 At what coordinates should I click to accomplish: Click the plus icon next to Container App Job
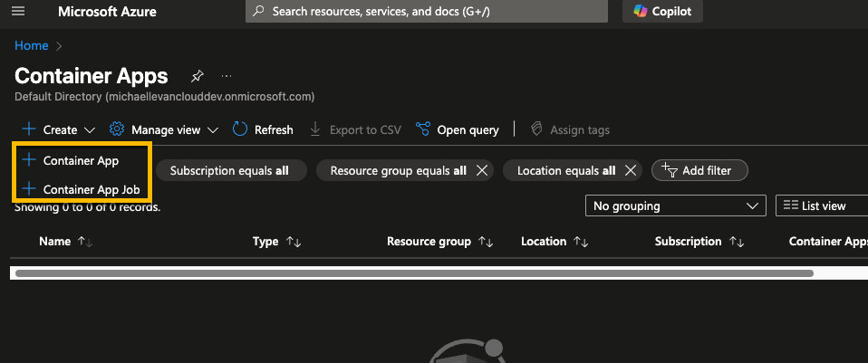(28, 189)
